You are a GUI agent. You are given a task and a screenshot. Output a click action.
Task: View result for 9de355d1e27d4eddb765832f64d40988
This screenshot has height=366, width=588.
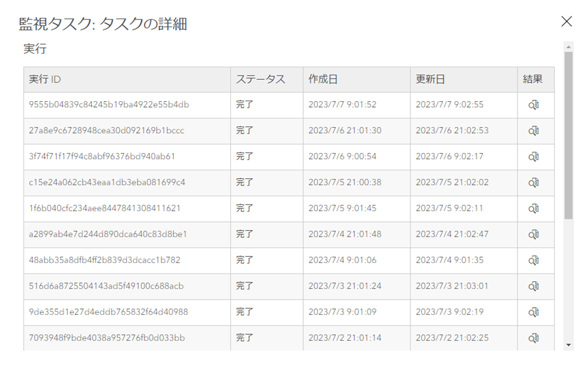(533, 313)
